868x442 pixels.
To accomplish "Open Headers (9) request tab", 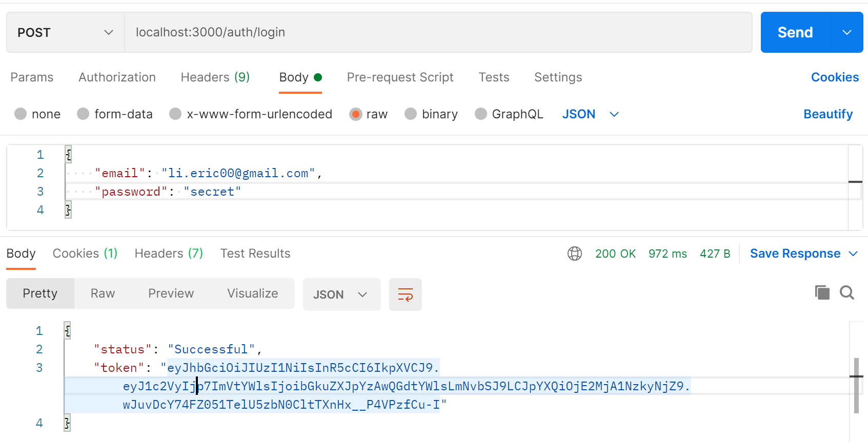I will click(215, 77).
